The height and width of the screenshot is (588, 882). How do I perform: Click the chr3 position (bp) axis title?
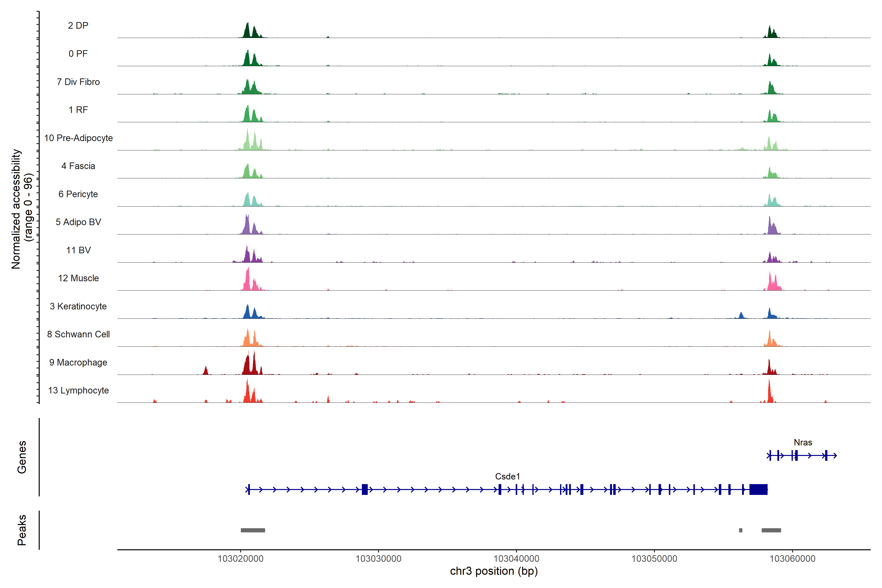point(493,571)
